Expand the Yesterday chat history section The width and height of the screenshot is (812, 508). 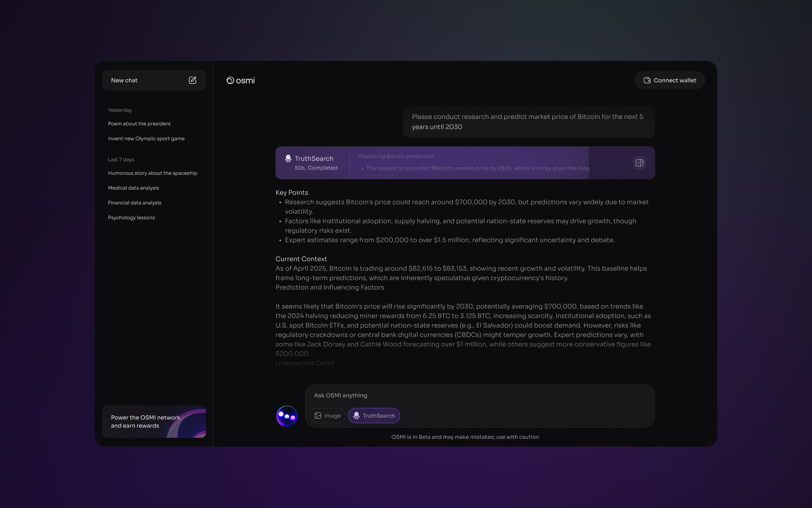pos(120,110)
